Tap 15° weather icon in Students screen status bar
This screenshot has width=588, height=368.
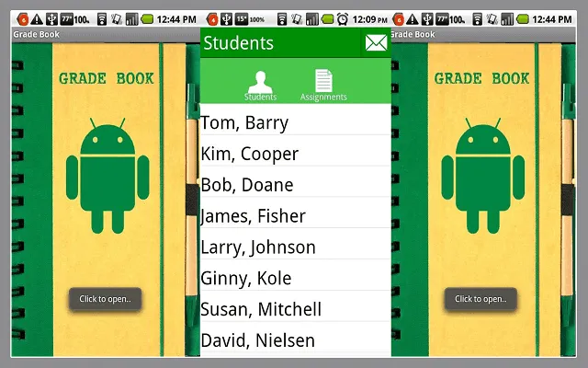pos(241,19)
